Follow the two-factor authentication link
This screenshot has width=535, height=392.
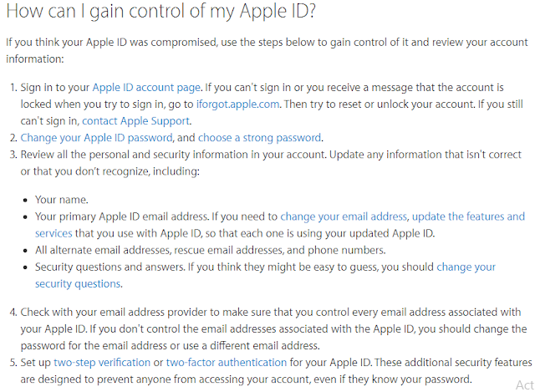pos(227,363)
